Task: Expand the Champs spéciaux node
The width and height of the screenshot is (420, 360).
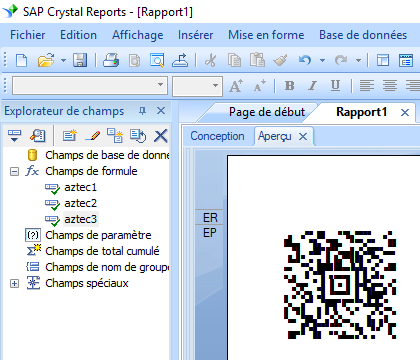Action: 14,284
